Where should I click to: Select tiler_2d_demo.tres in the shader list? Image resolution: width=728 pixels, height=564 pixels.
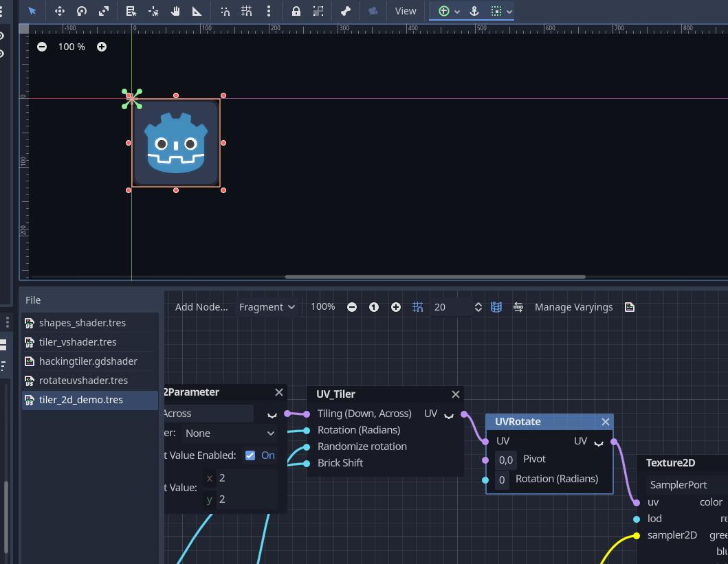tap(90, 400)
